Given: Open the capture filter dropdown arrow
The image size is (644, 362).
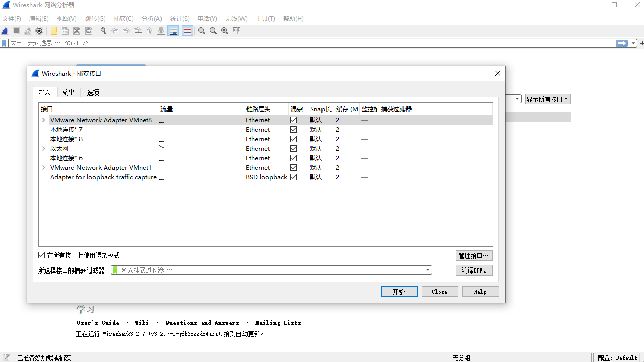Looking at the screenshot, I should click(427, 269).
